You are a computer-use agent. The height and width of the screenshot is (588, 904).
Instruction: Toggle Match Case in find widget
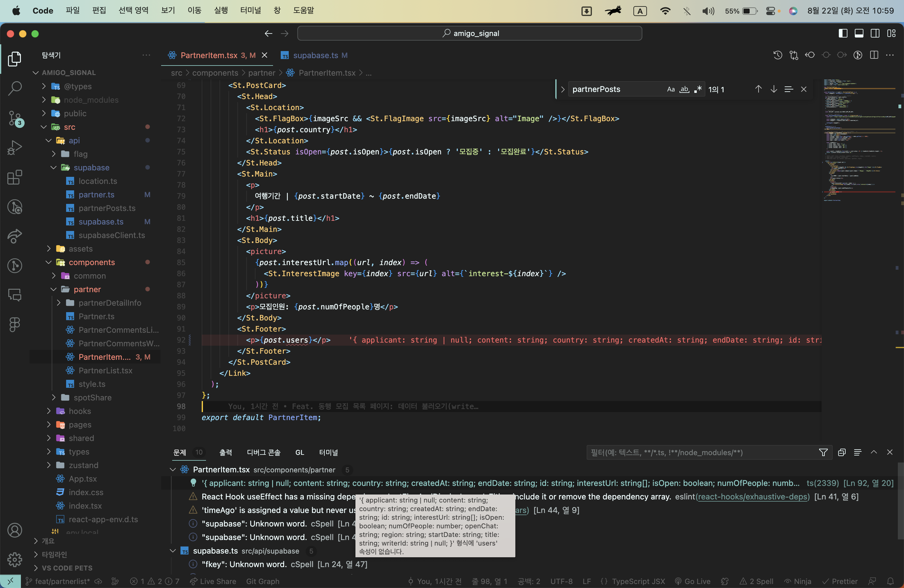(671, 89)
